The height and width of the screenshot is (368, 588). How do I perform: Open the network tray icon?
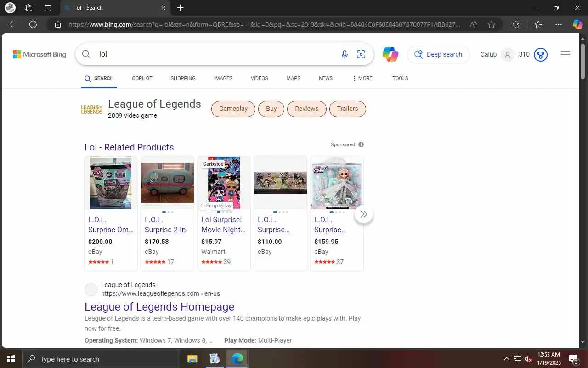click(x=518, y=359)
